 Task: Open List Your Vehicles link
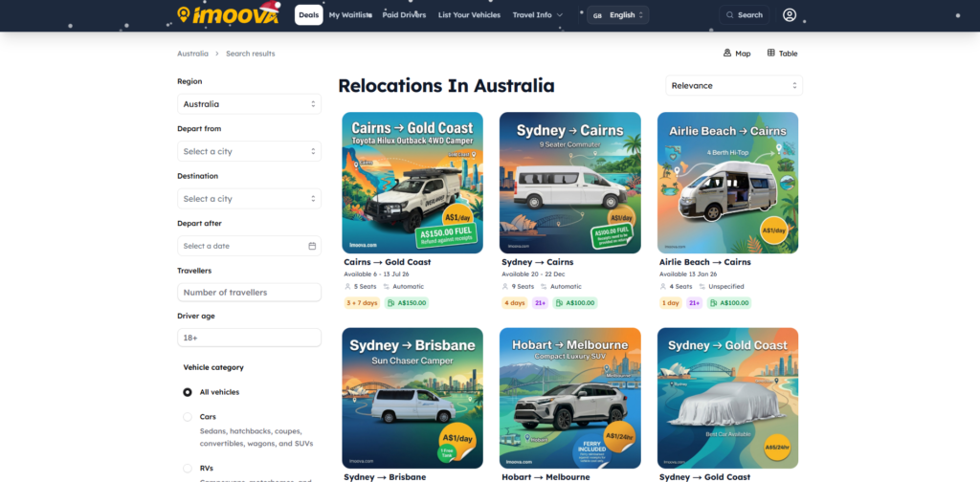[469, 15]
